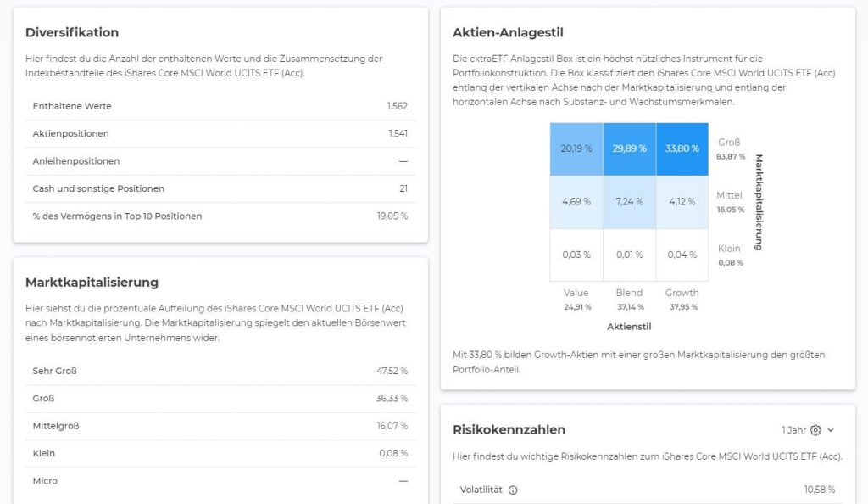Click the Aktienpositionen value 1.541
This screenshot has height=504, width=868.
coord(398,133)
